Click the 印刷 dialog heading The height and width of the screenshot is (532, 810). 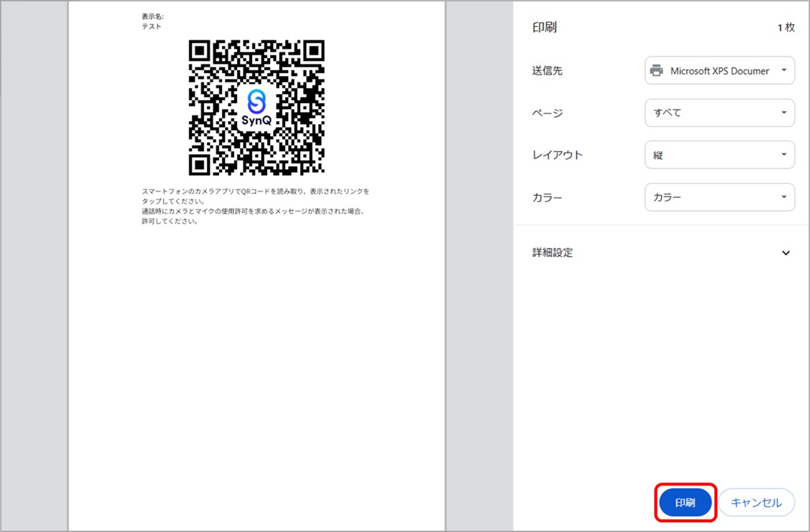(x=545, y=28)
